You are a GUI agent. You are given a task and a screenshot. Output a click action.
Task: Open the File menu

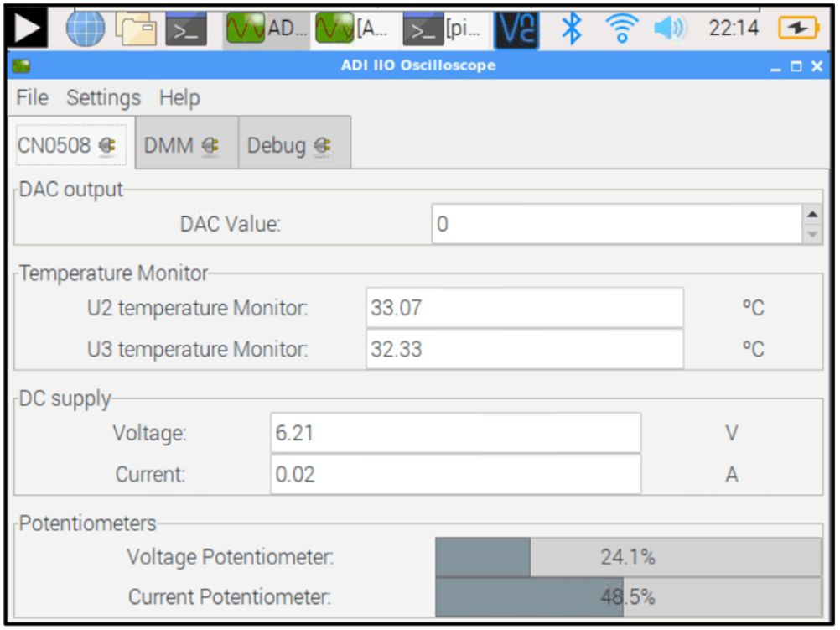(32, 97)
